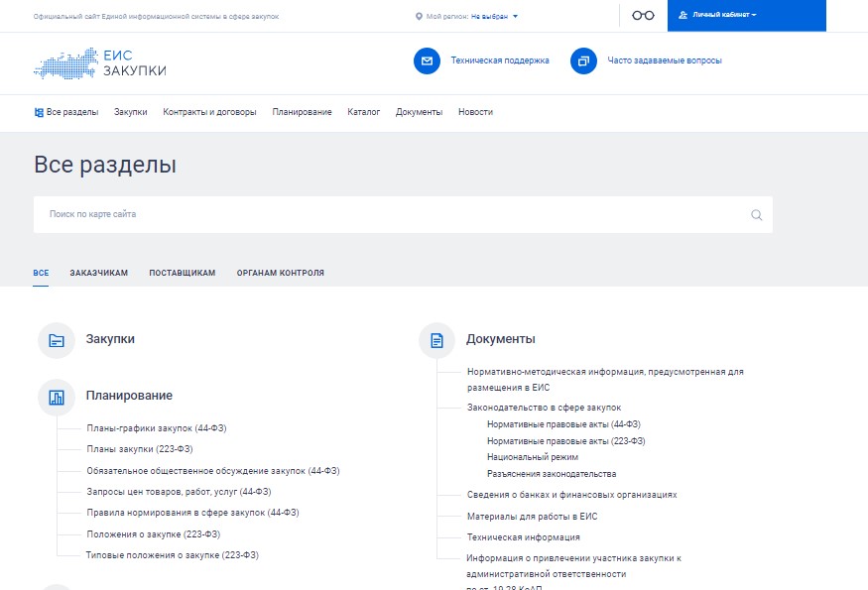The height and width of the screenshot is (590, 868).
Task: Open Материалы для работы в ЕИС
Action: click(x=532, y=517)
